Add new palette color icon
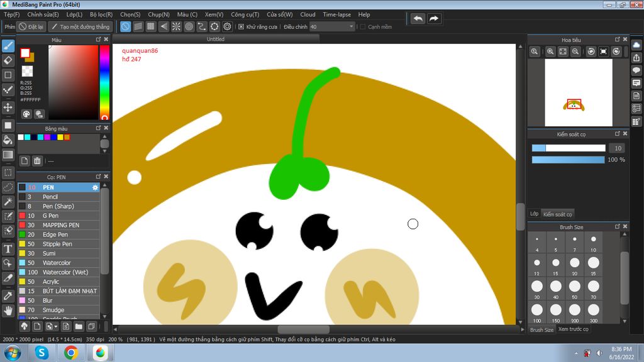The width and height of the screenshot is (644, 362). coord(25,161)
